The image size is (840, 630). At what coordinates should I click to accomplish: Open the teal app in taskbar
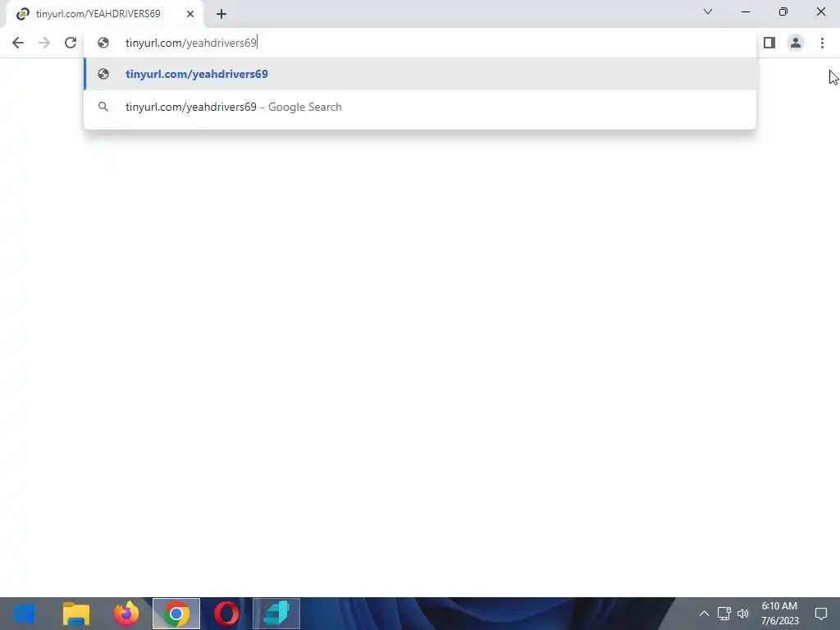click(276, 614)
